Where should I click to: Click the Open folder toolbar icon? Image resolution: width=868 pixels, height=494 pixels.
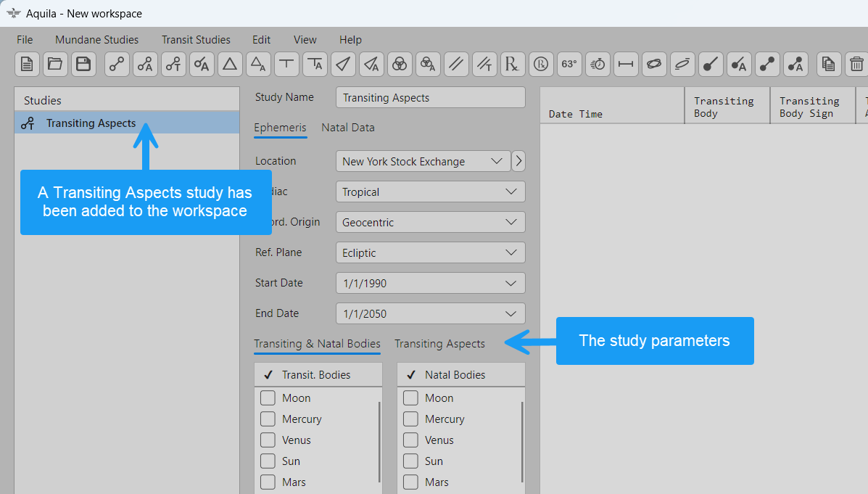click(x=55, y=65)
